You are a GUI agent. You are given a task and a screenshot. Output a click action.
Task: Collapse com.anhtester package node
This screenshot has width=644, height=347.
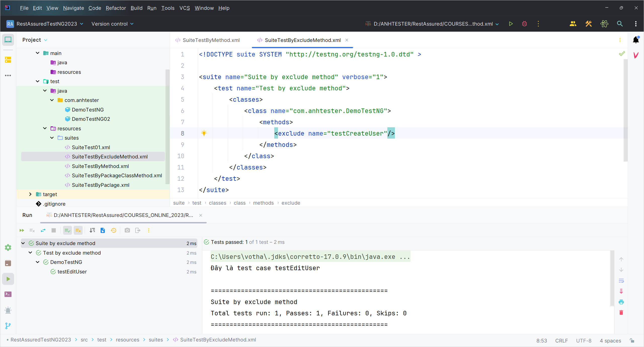(x=52, y=100)
